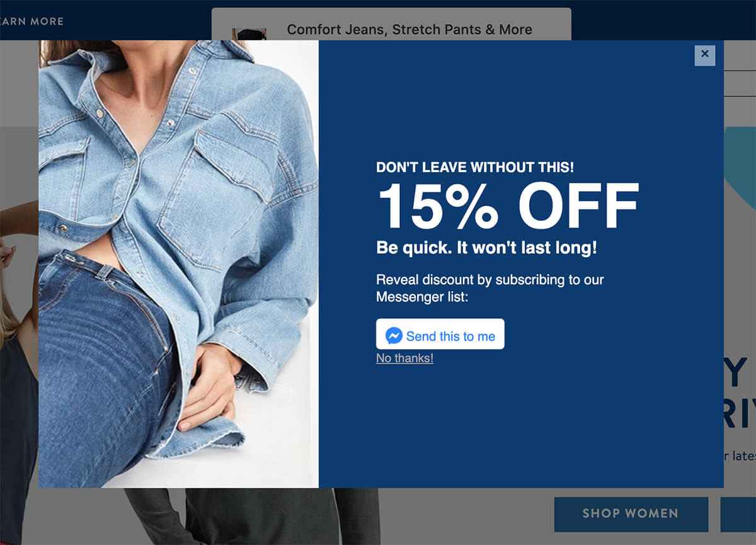Click the large hero headline letters at right edge
756x545 pixels.
(x=740, y=391)
